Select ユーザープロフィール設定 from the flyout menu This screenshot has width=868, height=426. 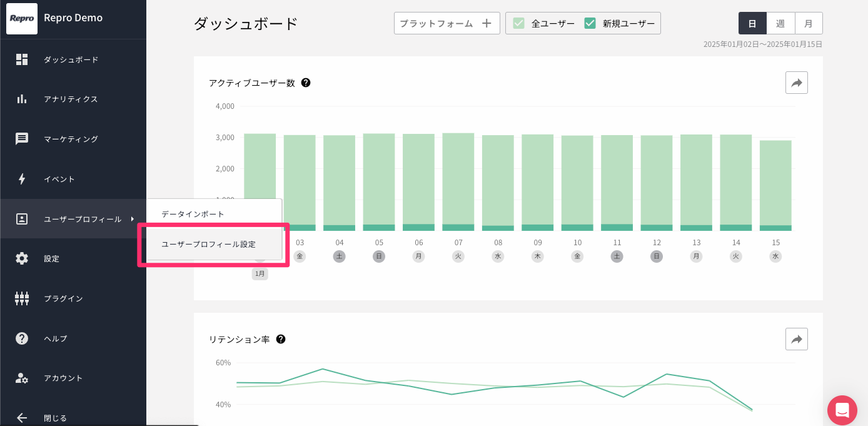209,245
